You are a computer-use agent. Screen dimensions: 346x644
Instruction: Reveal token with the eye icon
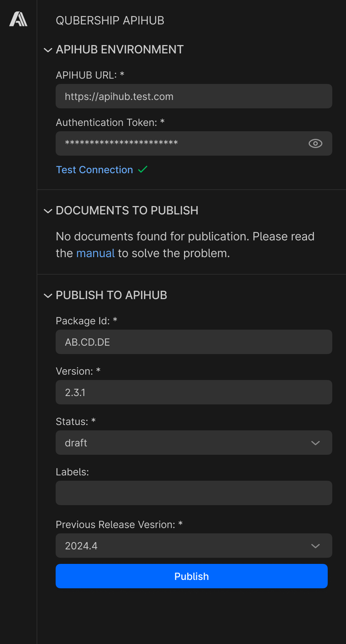(x=315, y=143)
